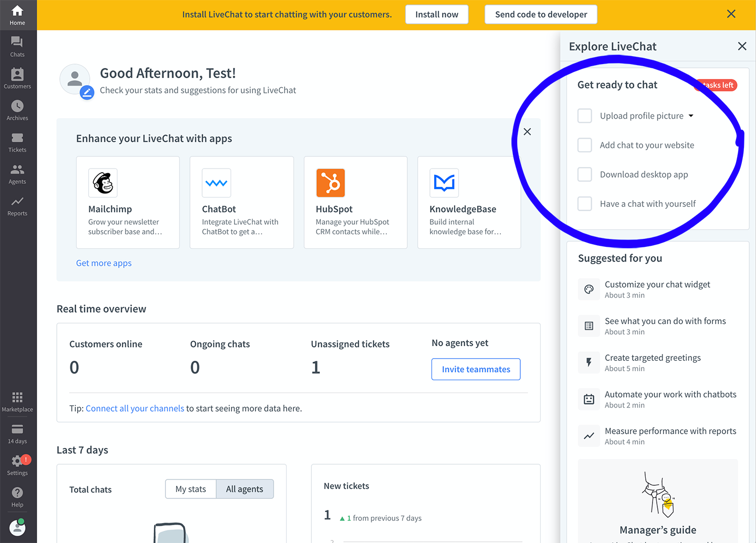Viewport: 756px width, 543px height.
Task: Dismiss the Install LiveChat yellow banner
Action: tap(731, 14)
